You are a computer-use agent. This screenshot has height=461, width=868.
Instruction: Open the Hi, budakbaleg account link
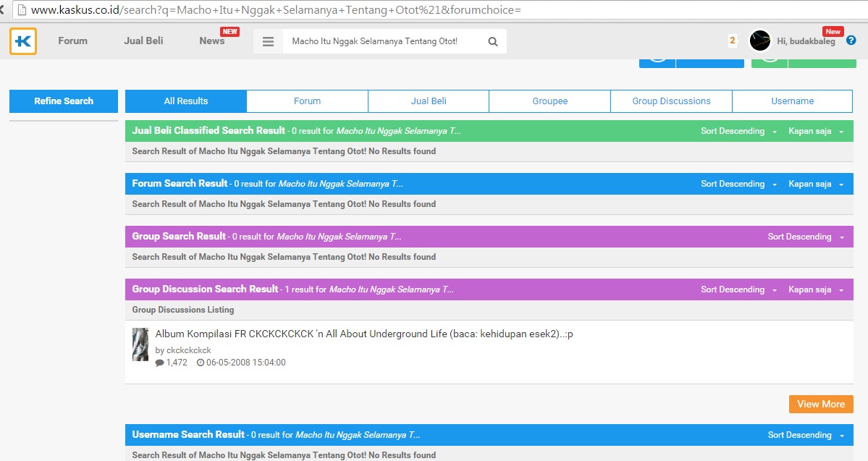coord(806,41)
